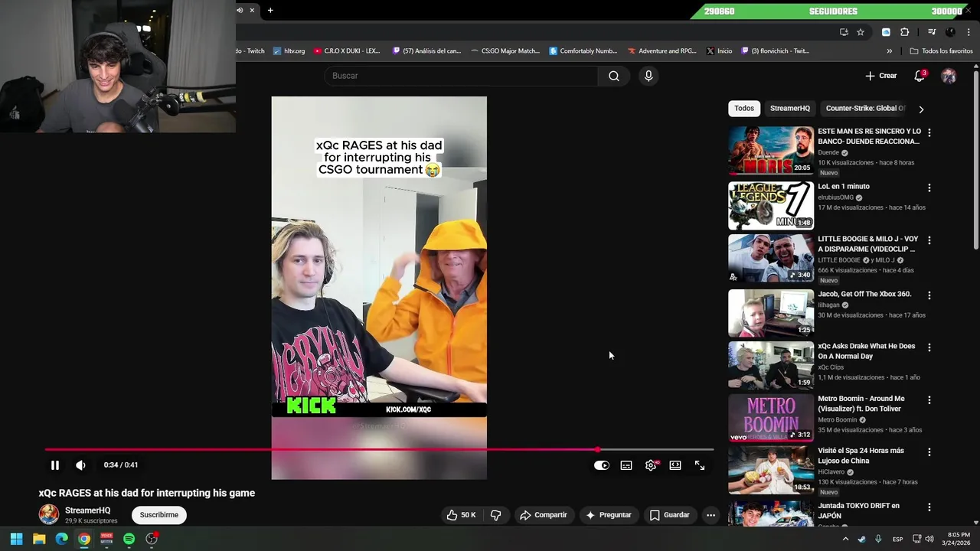Open the Adventure and RPG bookmark
Viewport: 980px width, 551px height.
[x=661, y=51]
